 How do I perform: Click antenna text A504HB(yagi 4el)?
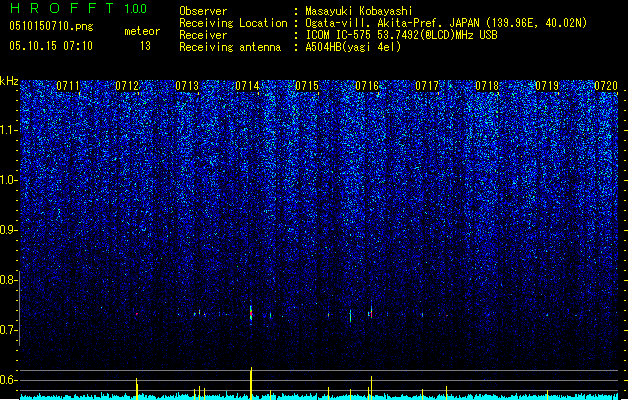(353, 47)
